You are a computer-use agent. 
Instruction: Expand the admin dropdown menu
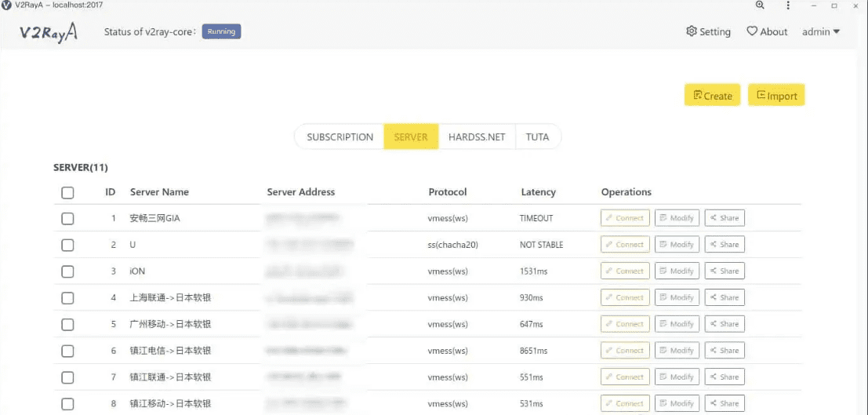pos(820,32)
